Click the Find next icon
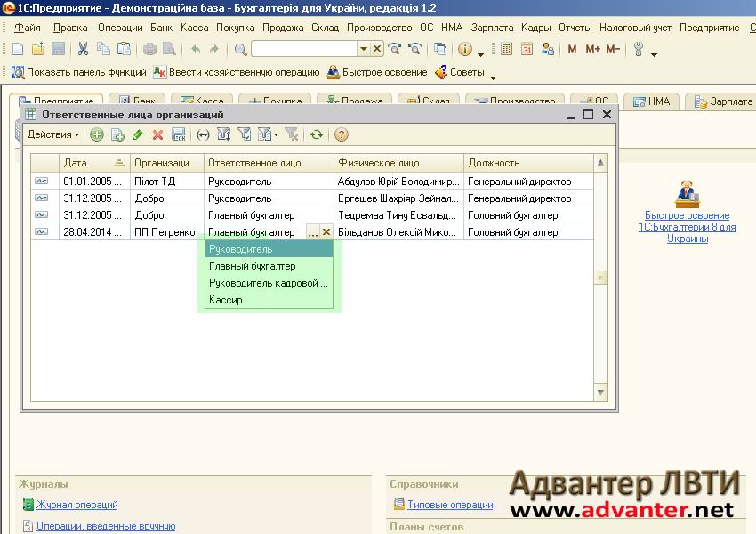Viewport: 756px width, 534px height. coord(394,49)
